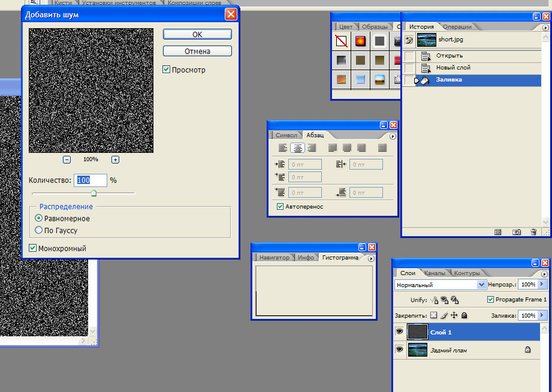Click the zoom in plus icon under preview

[115, 159]
